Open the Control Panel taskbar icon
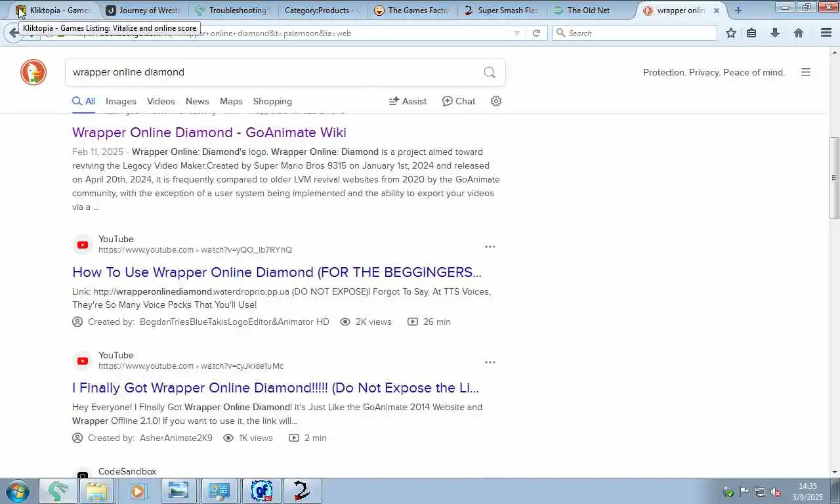The width and height of the screenshot is (840, 504). pos(219,491)
